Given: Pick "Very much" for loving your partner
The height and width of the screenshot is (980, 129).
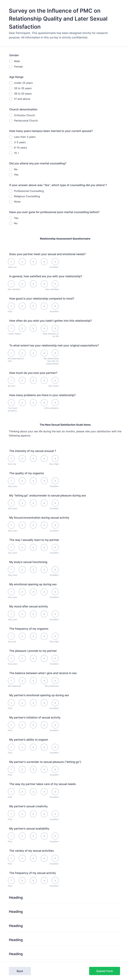Looking at the screenshot, I should point(55,380).
